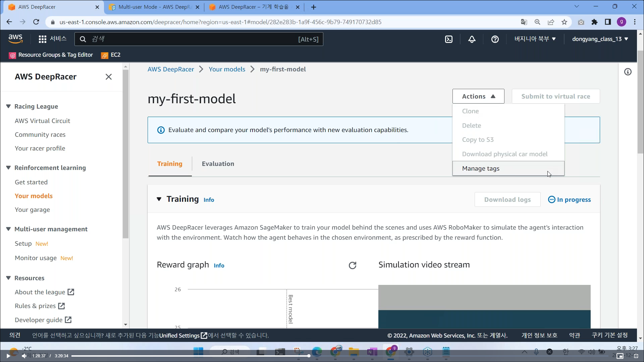Open Your garage in sidebar
The width and height of the screenshot is (644, 362).
point(32,210)
